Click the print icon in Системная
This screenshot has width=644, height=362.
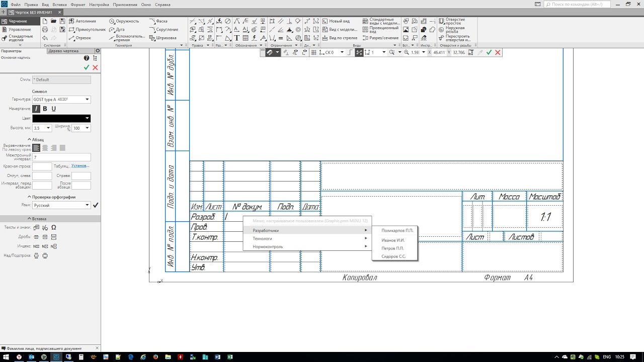(45, 30)
